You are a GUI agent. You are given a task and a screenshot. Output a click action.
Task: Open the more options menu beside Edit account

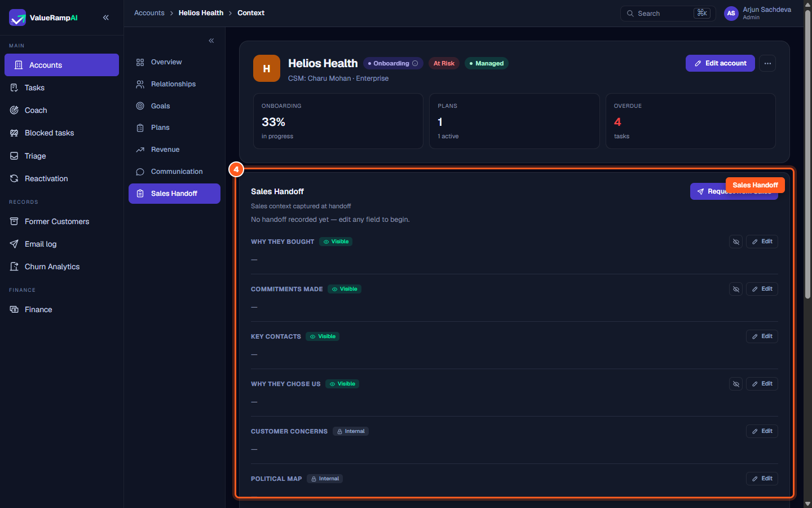click(x=767, y=63)
